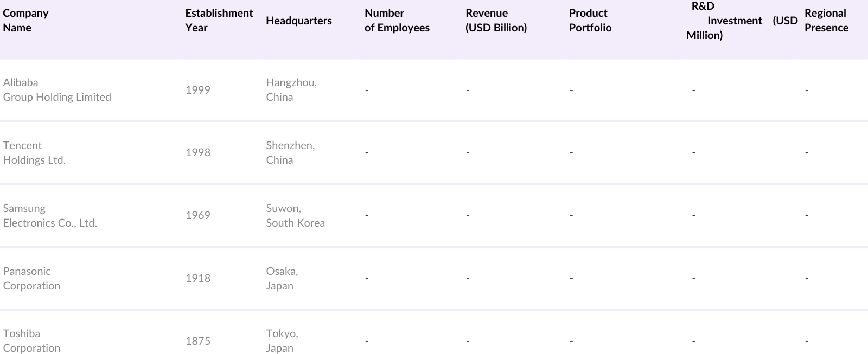Select the Osaka, Japan headquarters cell
Screen dimensions: 868x354
click(282, 279)
